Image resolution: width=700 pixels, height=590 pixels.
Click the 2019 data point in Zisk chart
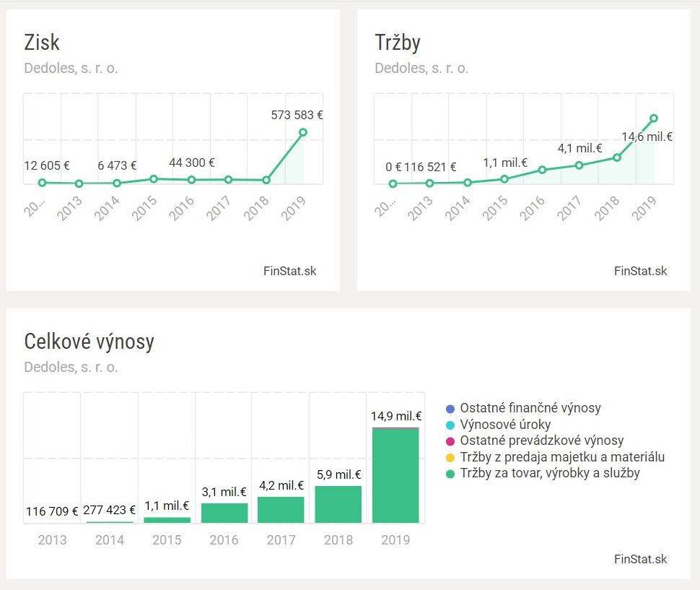click(303, 132)
